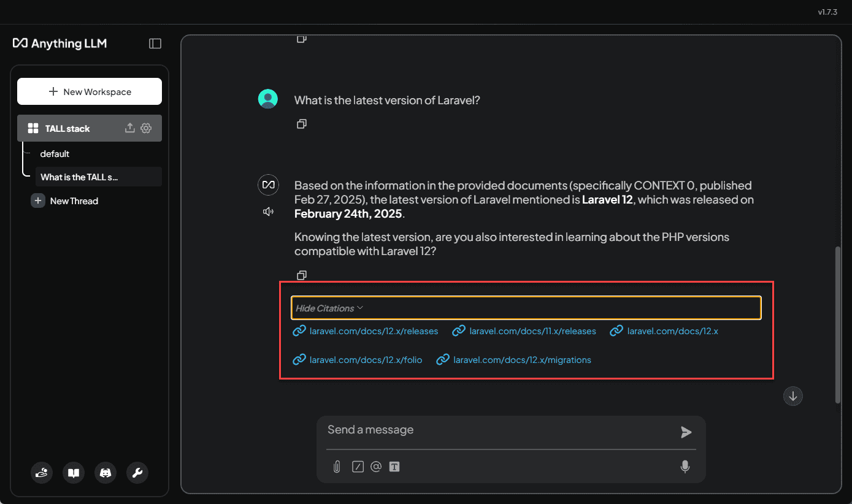The image size is (852, 504).
Task: Click the copy icon at top of chat
Action: tap(301, 39)
